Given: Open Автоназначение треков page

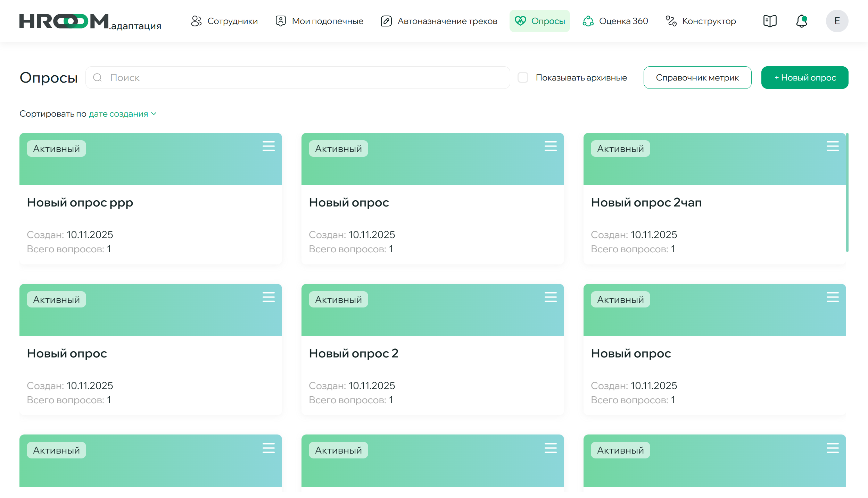Looking at the screenshot, I should (x=439, y=21).
